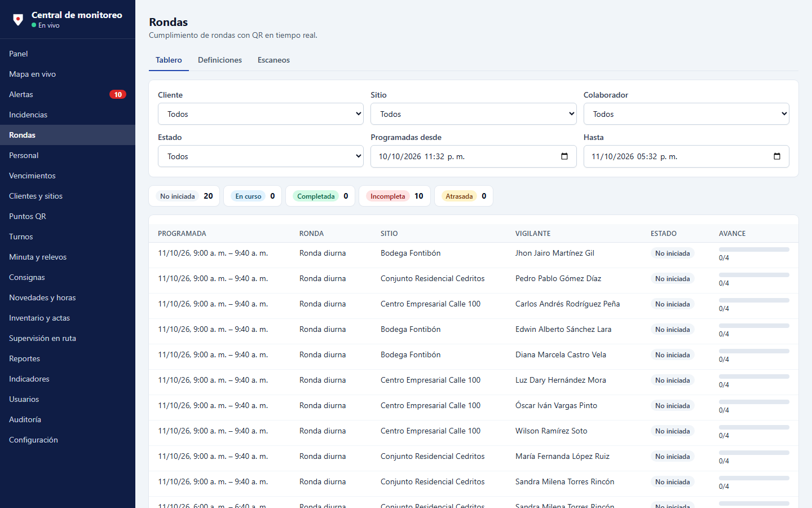Screen dimensions: 812x508
Task: Open calendar picker in Programadas desde field
Action: tap(564, 156)
